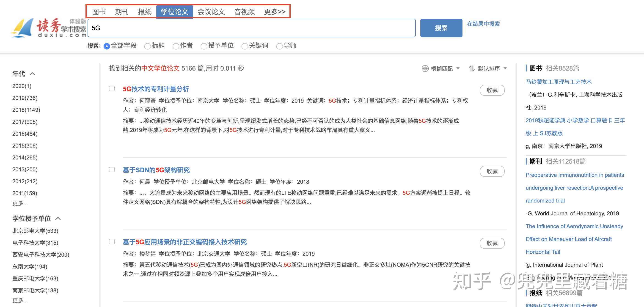This screenshot has width=644, height=307.
Task: Collapse the 学位授予单位 filter section
Action: [58, 219]
